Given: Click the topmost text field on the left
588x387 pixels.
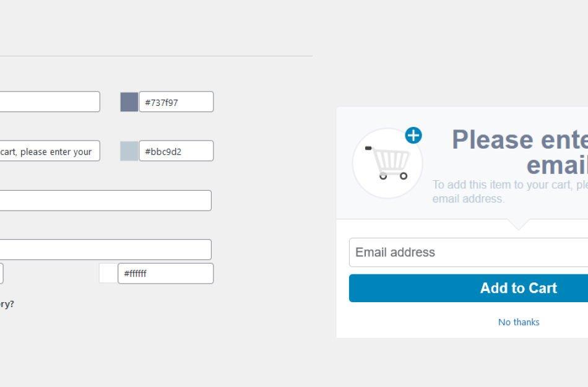Looking at the screenshot, I should coord(50,101).
